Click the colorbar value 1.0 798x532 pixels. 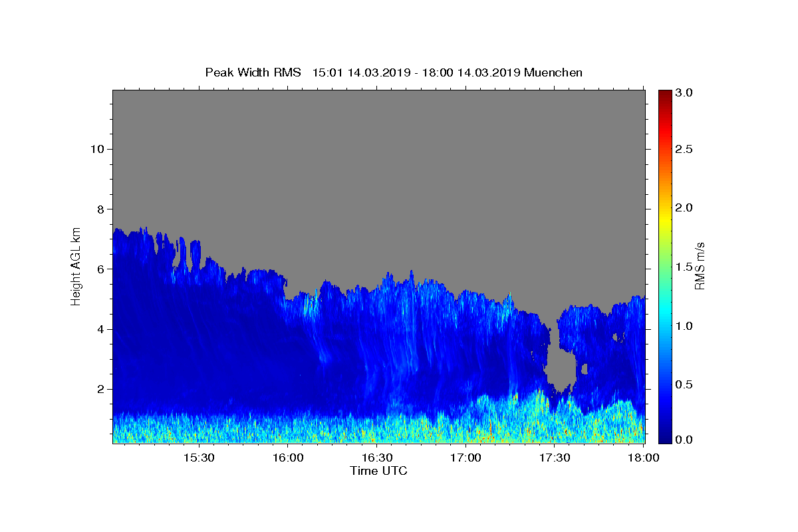(684, 326)
